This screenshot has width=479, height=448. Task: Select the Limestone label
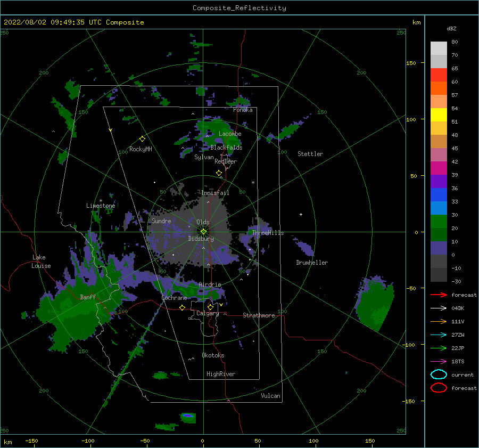coord(101,206)
